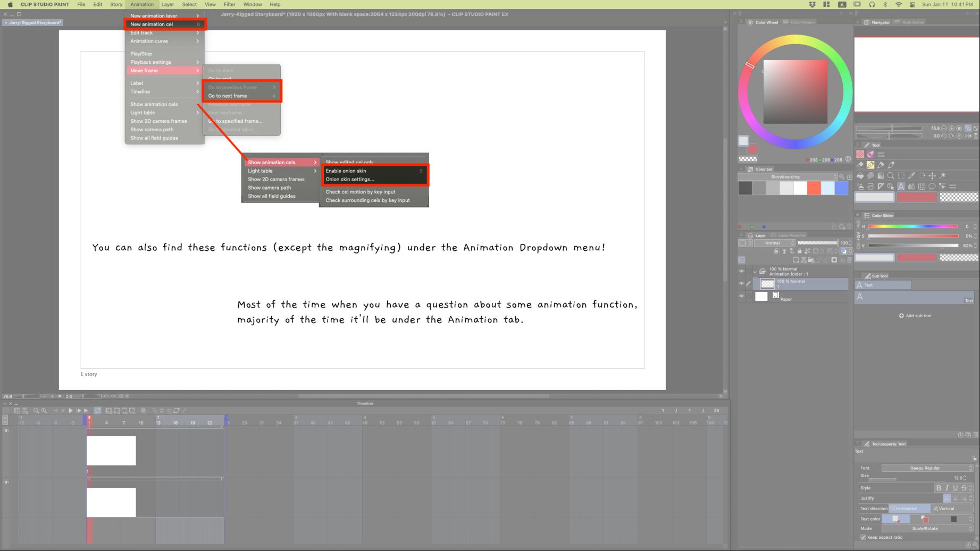Zoom in the timeline
Screen dimensions: 980x551
[44, 411]
